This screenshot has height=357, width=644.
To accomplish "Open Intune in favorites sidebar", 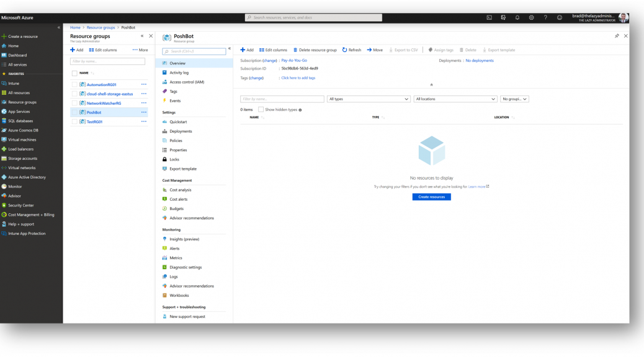I will [x=11, y=83].
